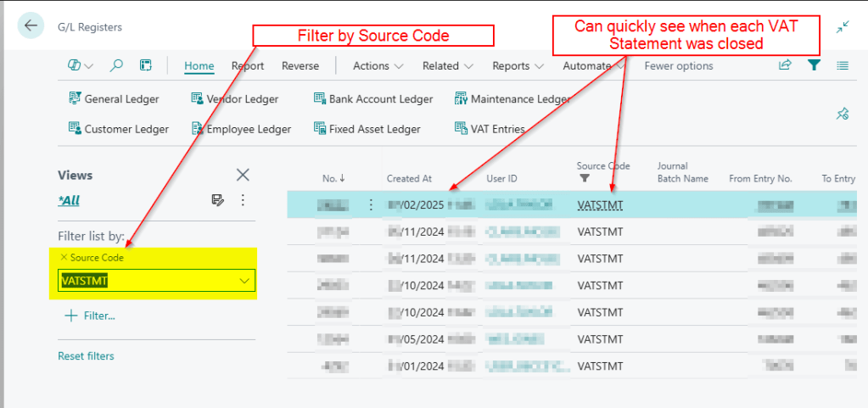The width and height of the screenshot is (868, 408).
Task: Expand the Actions menu
Action: point(378,66)
